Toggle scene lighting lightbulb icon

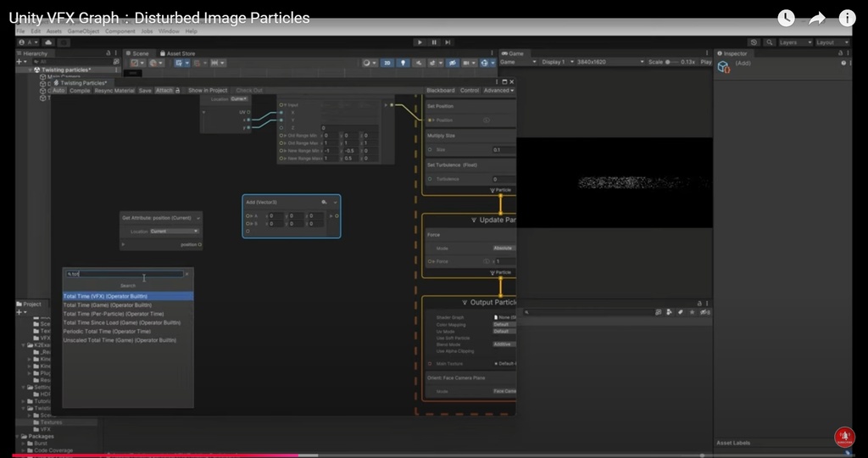[x=403, y=63]
